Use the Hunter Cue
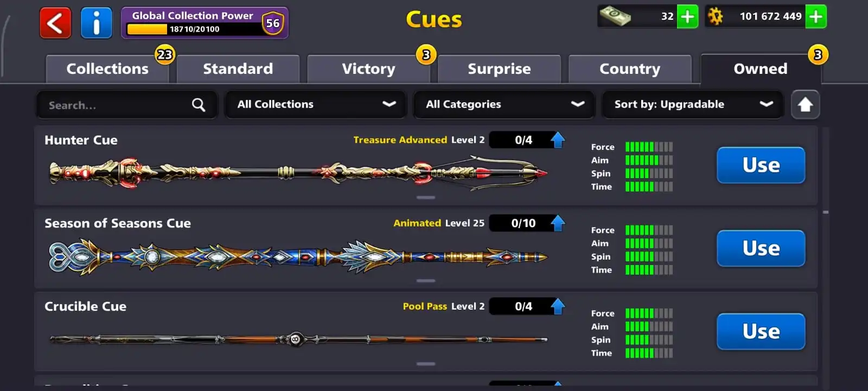 [x=761, y=165]
